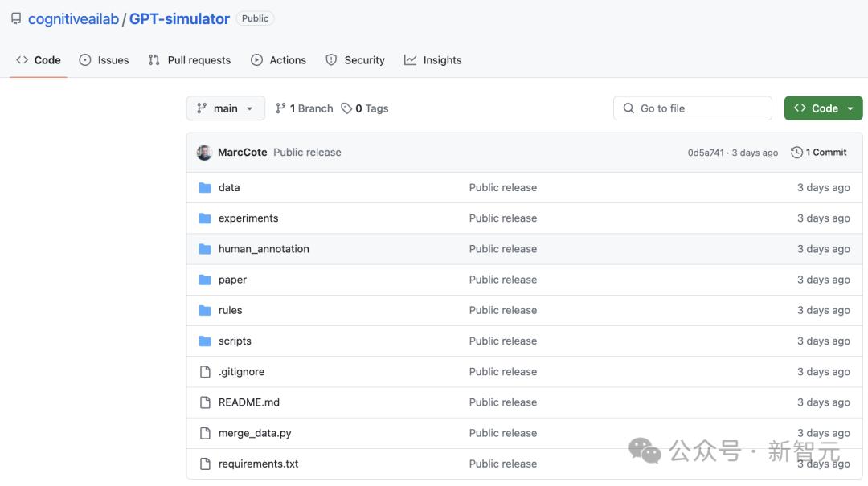Open the README.md file link
Viewport: 868px width, 486px height.
(249, 402)
